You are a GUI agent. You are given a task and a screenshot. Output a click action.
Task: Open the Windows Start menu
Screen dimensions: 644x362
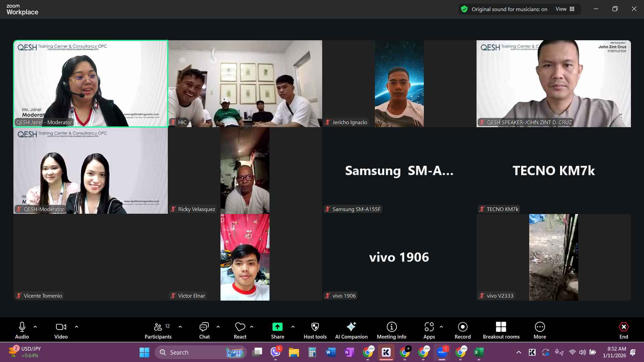(144, 352)
